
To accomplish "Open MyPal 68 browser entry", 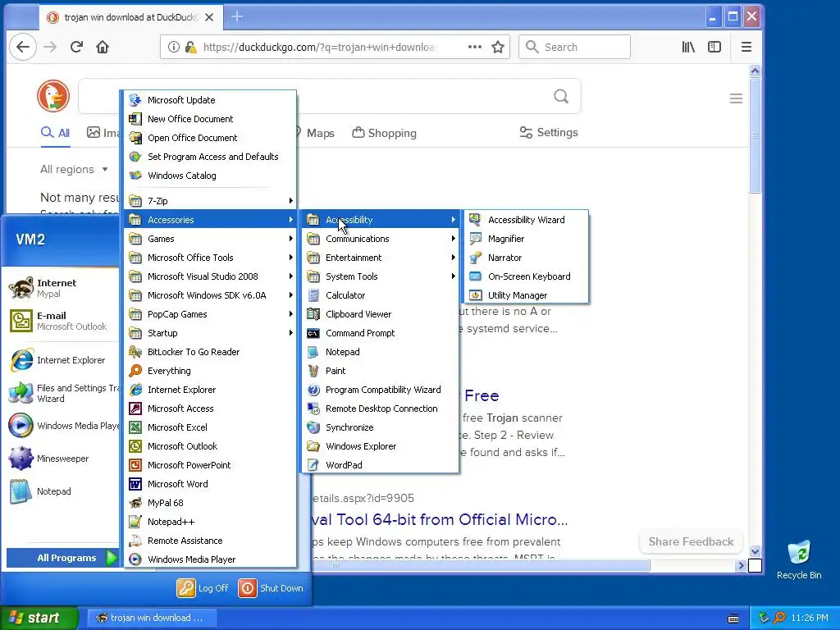I will point(210,503).
